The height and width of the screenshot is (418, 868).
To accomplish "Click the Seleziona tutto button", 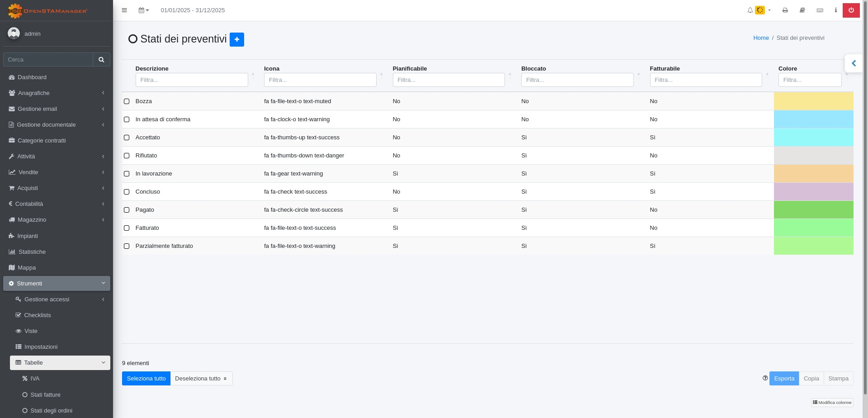I will click(x=146, y=378).
